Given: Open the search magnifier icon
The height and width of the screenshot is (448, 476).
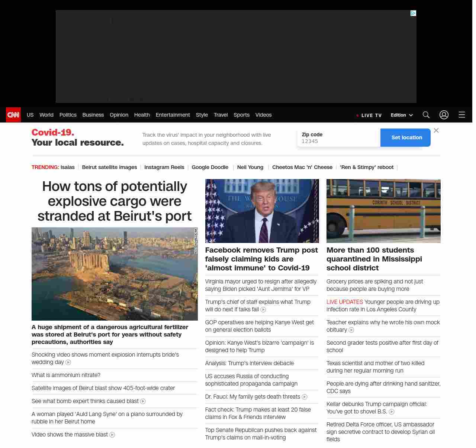Looking at the screenshot, I should coord(426,115).
